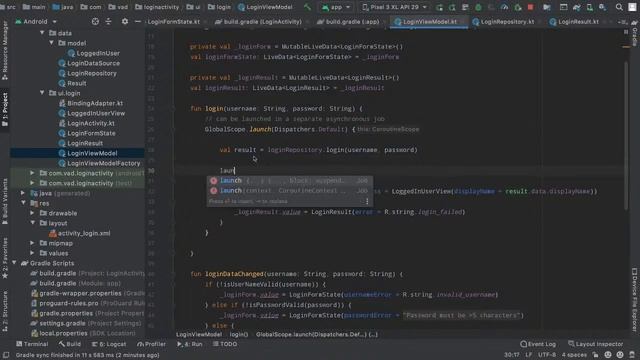Screen dimensions: 640x360
Task: Expand the drawable folder
Action: click(x=32, y=213)
